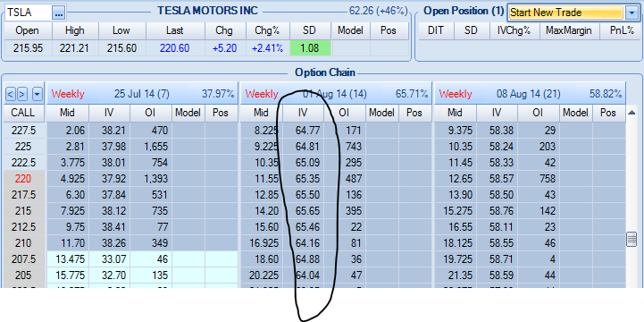Click the 12.65 Mid cell for 08 Aug
The image size is (644, 322).
(x=455, y=179)
